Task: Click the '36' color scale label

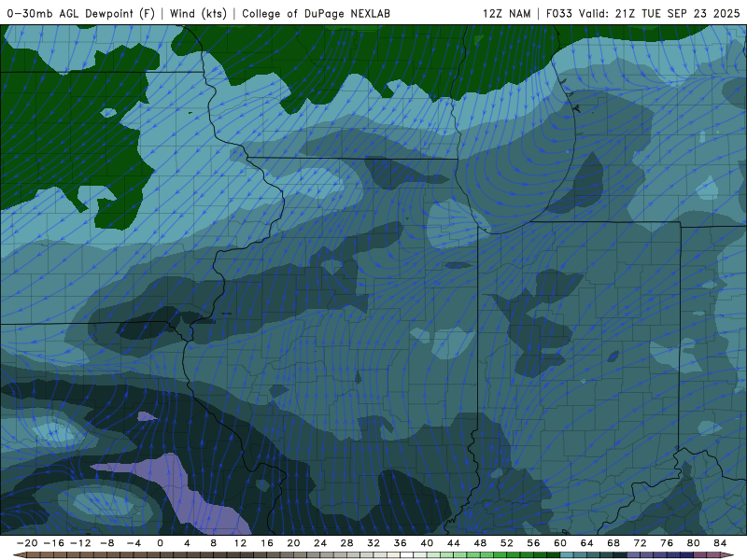Action: pyautogui.click(x=401, y=543)
